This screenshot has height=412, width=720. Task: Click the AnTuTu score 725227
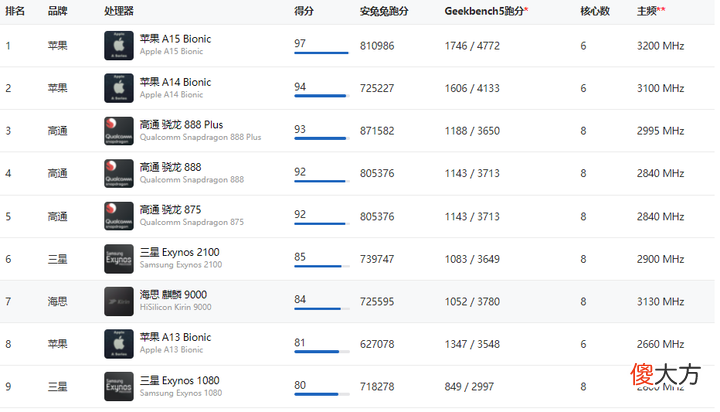tap(377, 88)
